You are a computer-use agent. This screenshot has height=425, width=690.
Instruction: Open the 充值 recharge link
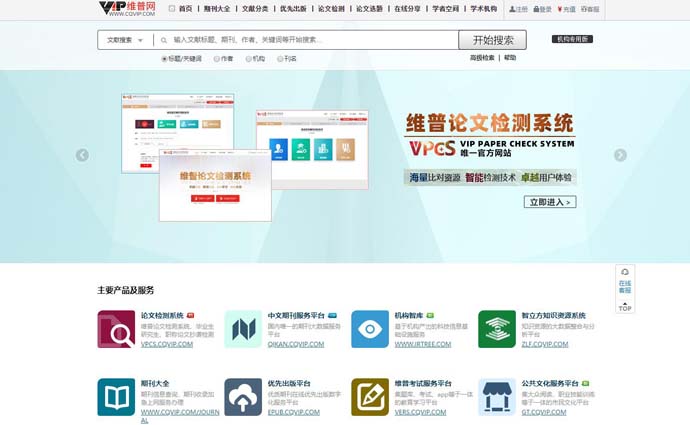pos(566,9)
